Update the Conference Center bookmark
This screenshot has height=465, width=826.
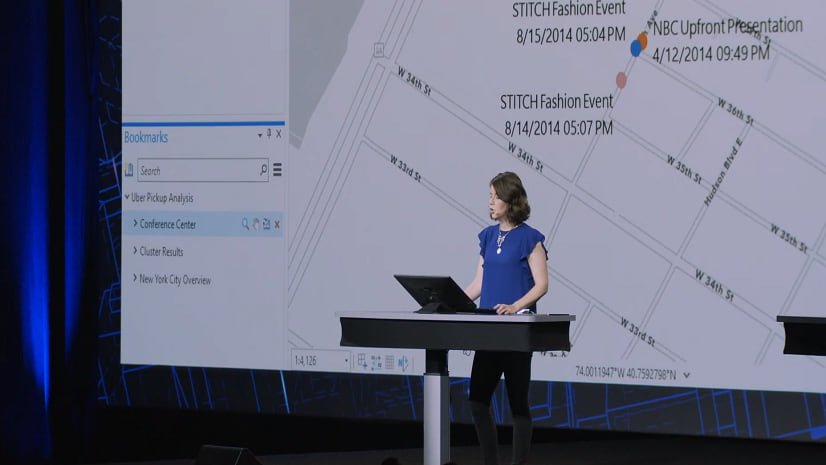tap(267, 224)
